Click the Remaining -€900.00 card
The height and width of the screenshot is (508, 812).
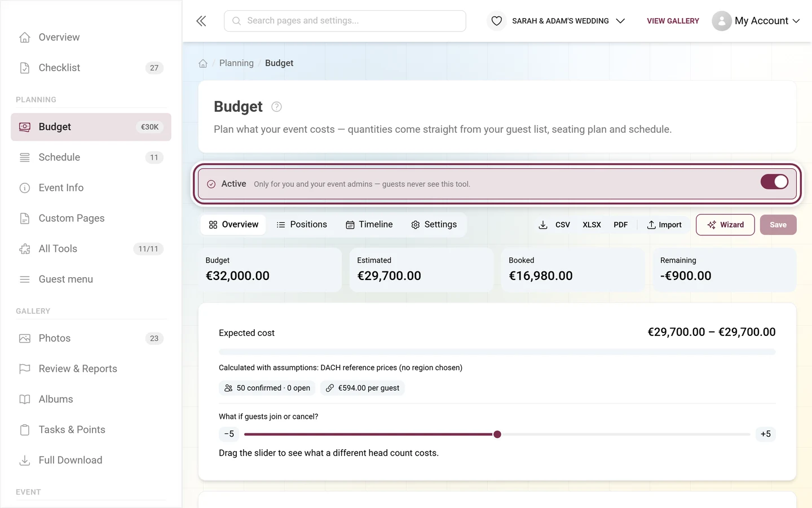click(725, 270)
